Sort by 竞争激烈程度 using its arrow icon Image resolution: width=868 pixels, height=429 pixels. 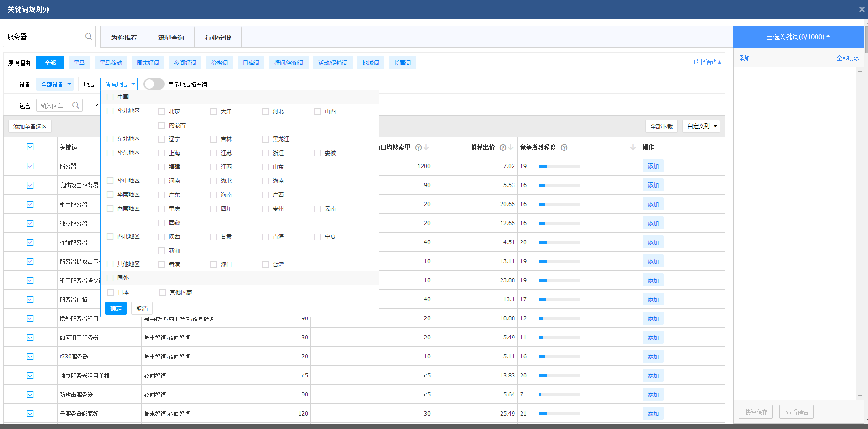[633, 147]
